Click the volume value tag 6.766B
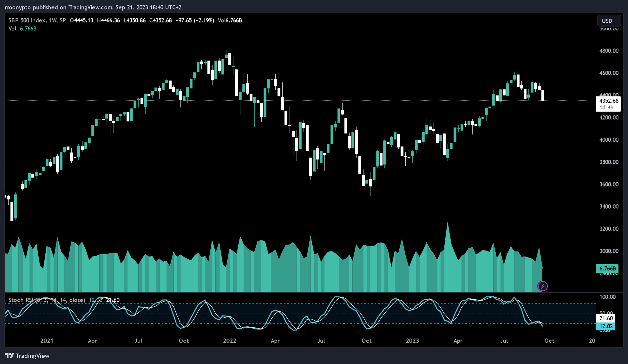Image resolution: width=628 pixels, height=364 pixels. 607,269
